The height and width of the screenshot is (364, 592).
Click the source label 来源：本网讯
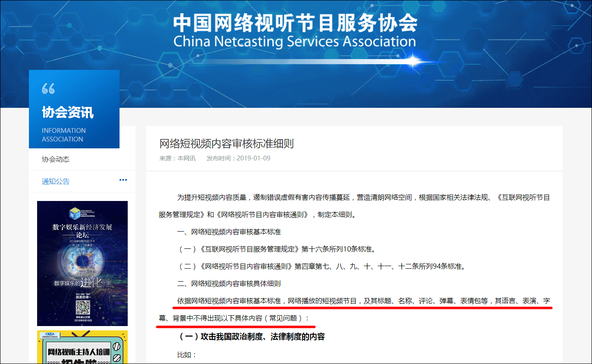tap(177, 158)
